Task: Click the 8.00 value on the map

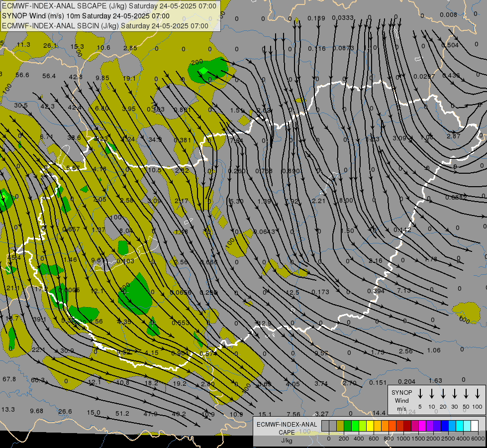Action: [x=346, y=201]
